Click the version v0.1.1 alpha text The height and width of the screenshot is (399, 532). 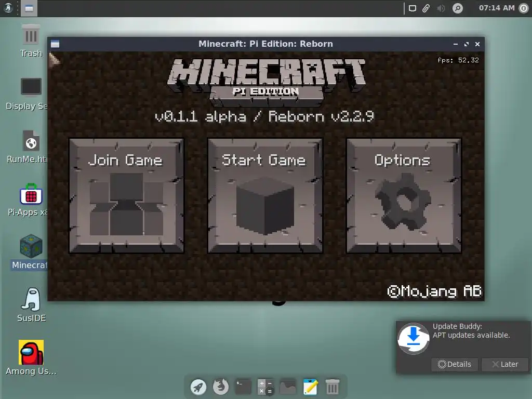(200, 116)
